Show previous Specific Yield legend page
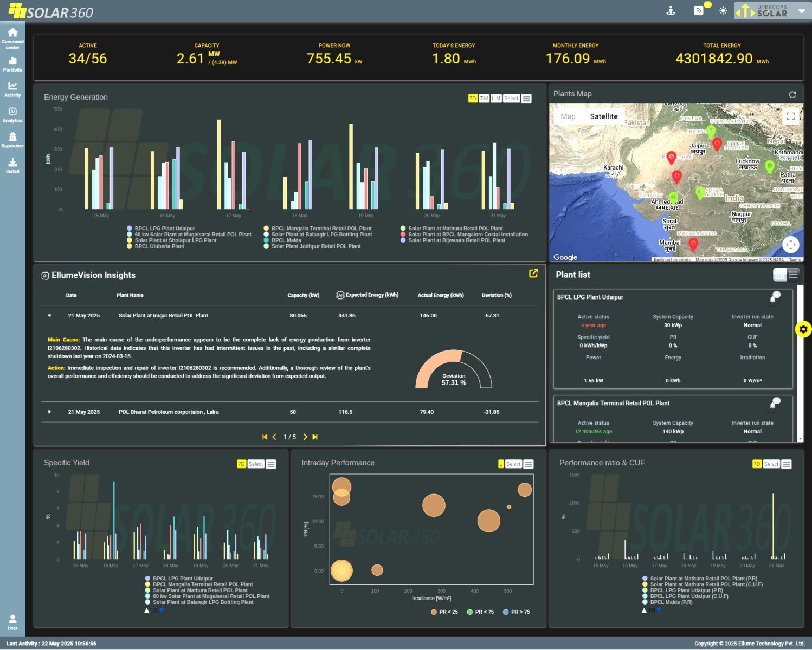Viewport: 812px width, 650px height. click(147, 610)
